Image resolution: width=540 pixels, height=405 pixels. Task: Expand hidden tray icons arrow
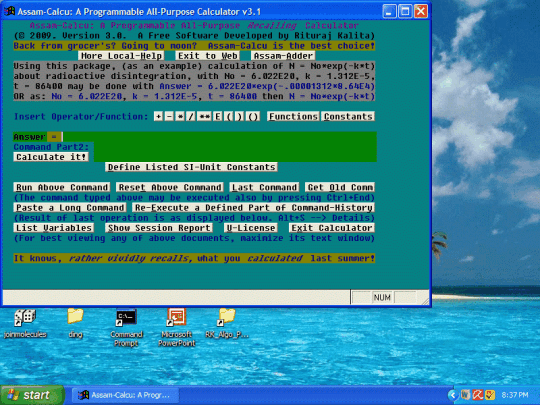point(453,395)
